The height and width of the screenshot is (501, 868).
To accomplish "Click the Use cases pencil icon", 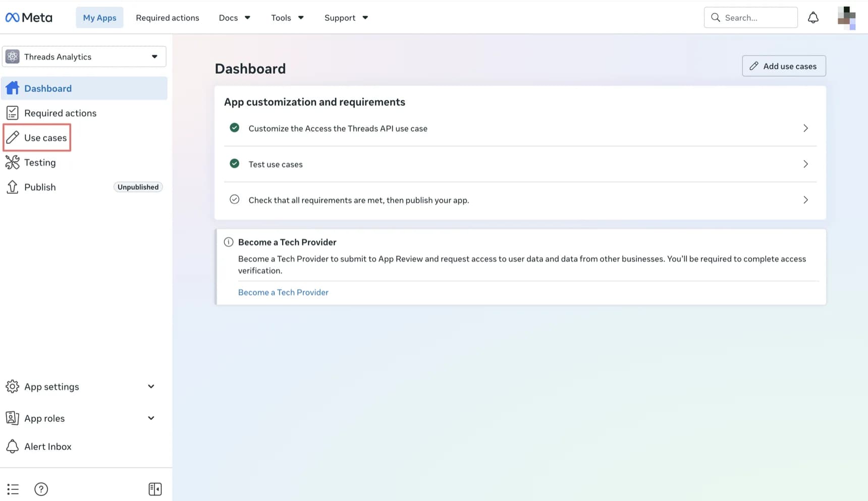I will pyautogui.click(x=13, y=137).
